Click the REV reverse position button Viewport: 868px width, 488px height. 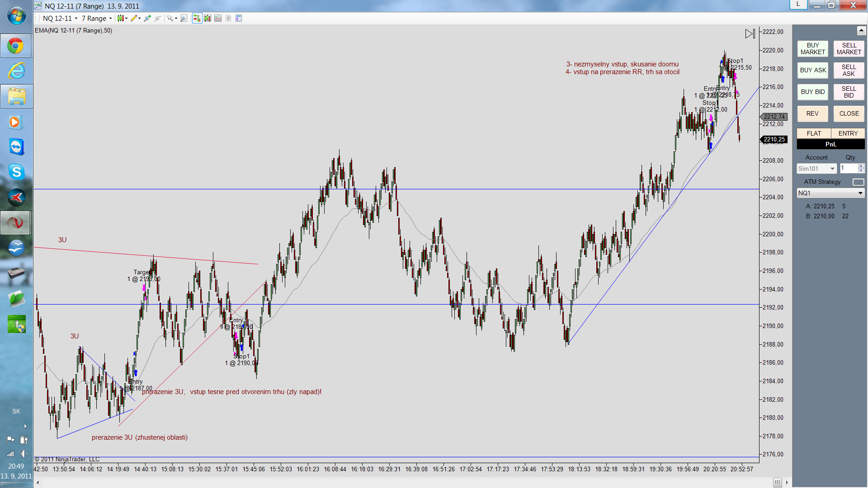(812, 114)
